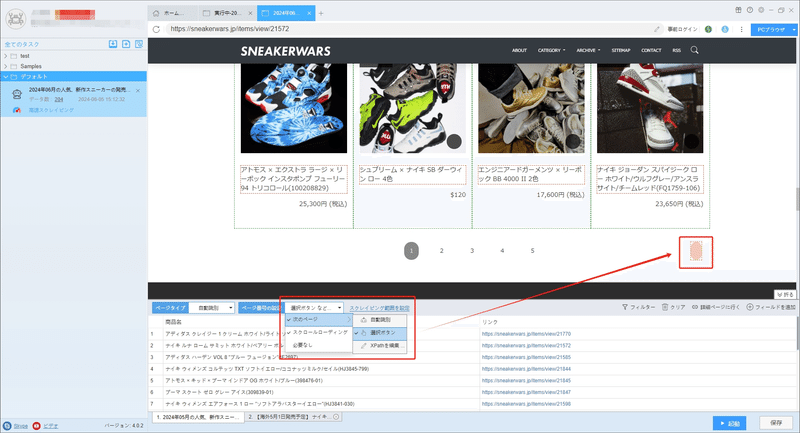Screen dimensions: 800x433
Task: Open link sneakerwars.jp/items/view/21770
Action: pos(526,334)
